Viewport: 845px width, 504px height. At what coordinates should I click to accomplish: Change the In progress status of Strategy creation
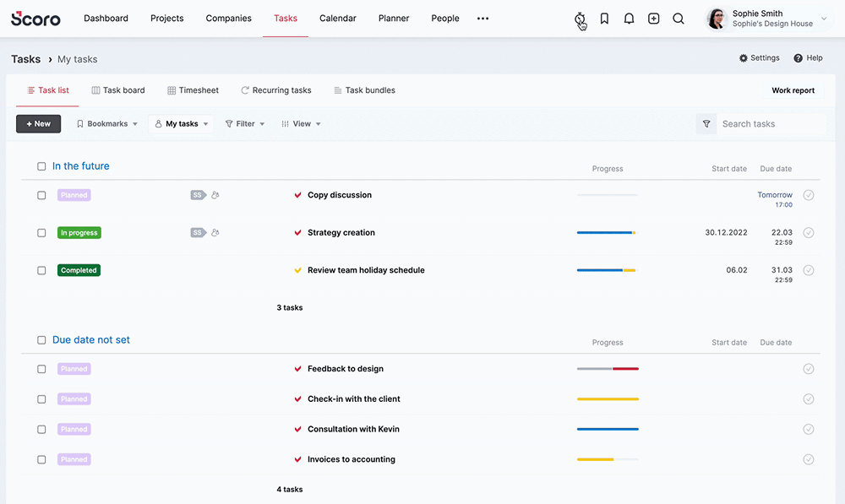coord(79,233)
